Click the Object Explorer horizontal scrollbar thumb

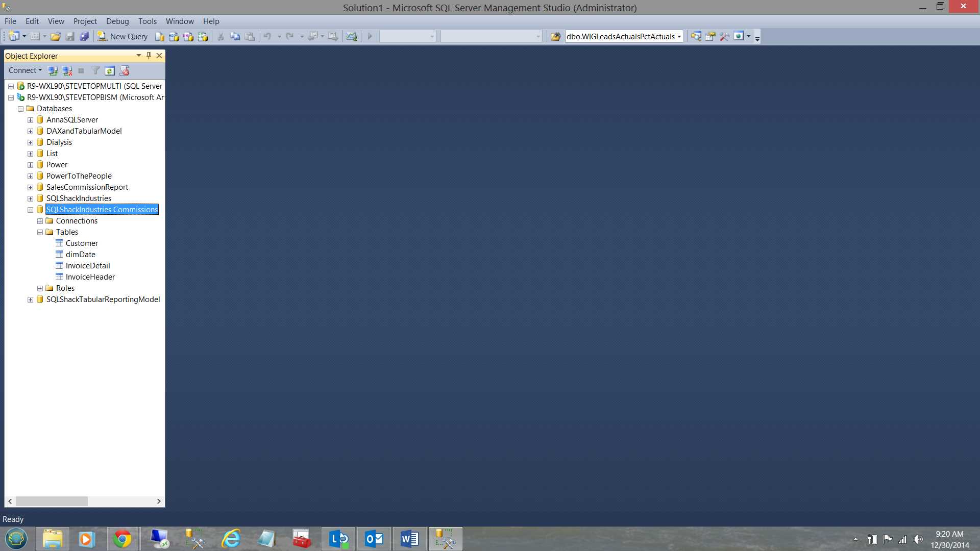(x=51, y=502)
